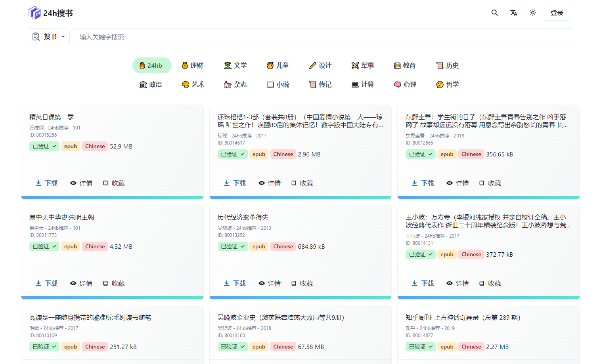The height and width of the screenshot is (364, 601).
Task: Select the 文学 category tab
Action: [235, 65]
